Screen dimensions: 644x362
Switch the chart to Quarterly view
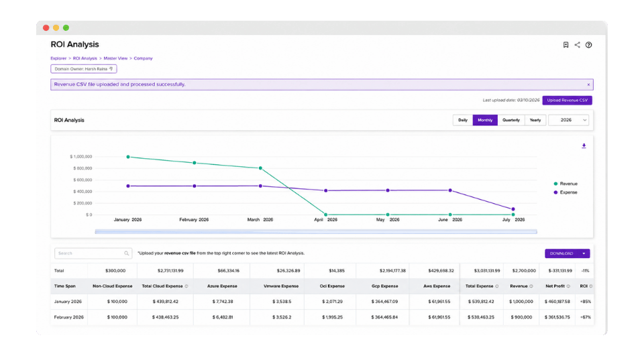(511, 120)
